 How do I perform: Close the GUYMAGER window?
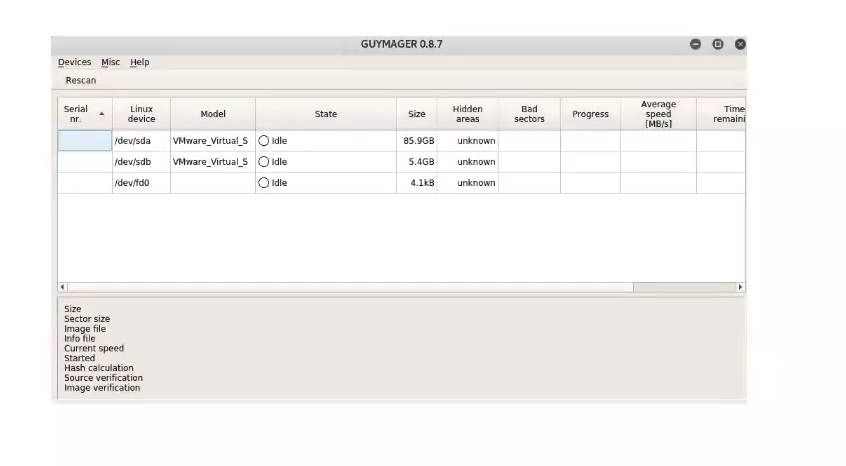[x=740, y=44]
